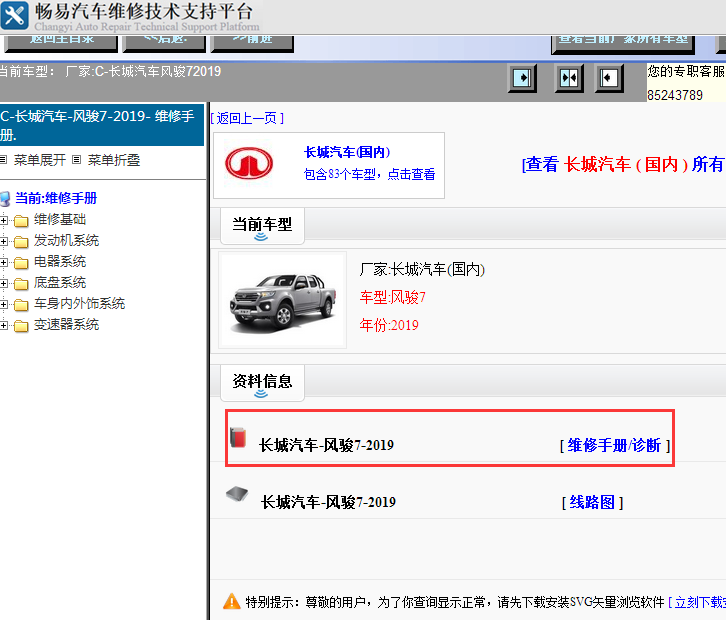Click the 长城汽车-风骏7-2019 title in the repair manual row

tap(326, 445)
